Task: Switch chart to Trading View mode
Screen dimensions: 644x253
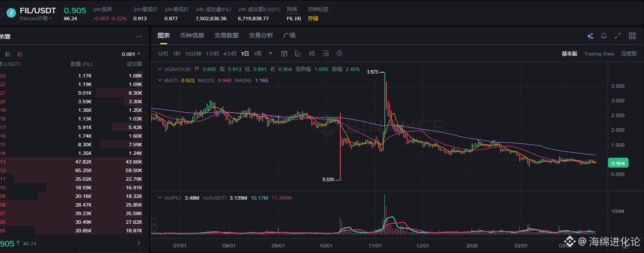Action: point(599,54)
